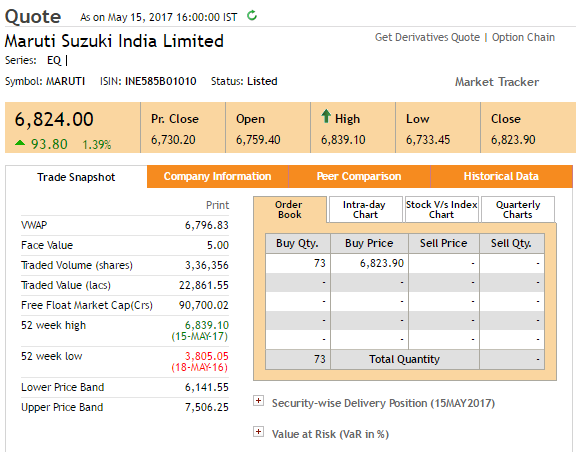The width and height of the screenshot is (583, 452).
Task: Click the EQ series link
Action: click(x=54, y=60)
